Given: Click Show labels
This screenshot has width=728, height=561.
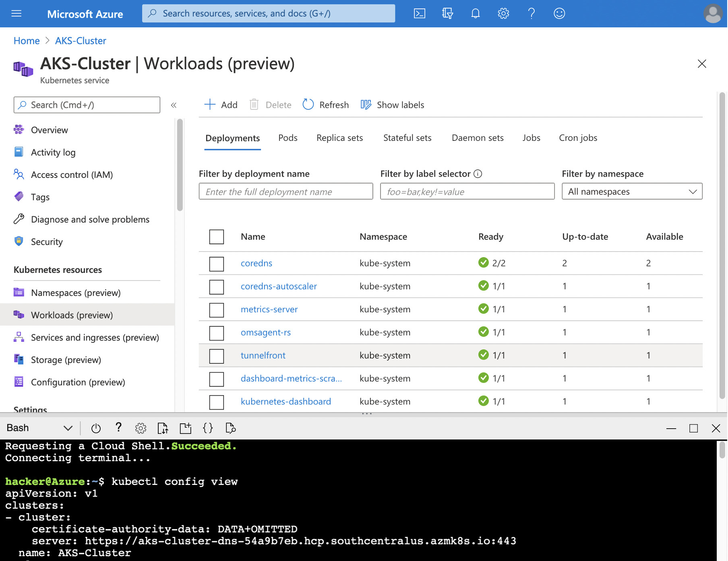Looking at the screenshot, I should tap(393, 105).
